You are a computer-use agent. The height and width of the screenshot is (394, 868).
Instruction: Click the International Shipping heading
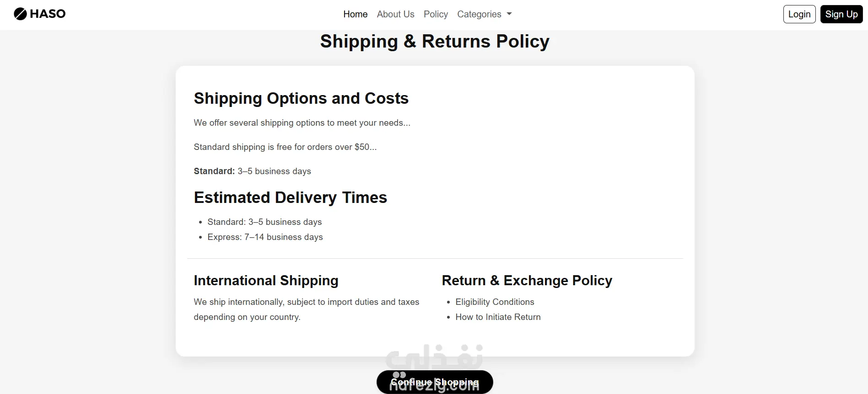pos(266,280)
